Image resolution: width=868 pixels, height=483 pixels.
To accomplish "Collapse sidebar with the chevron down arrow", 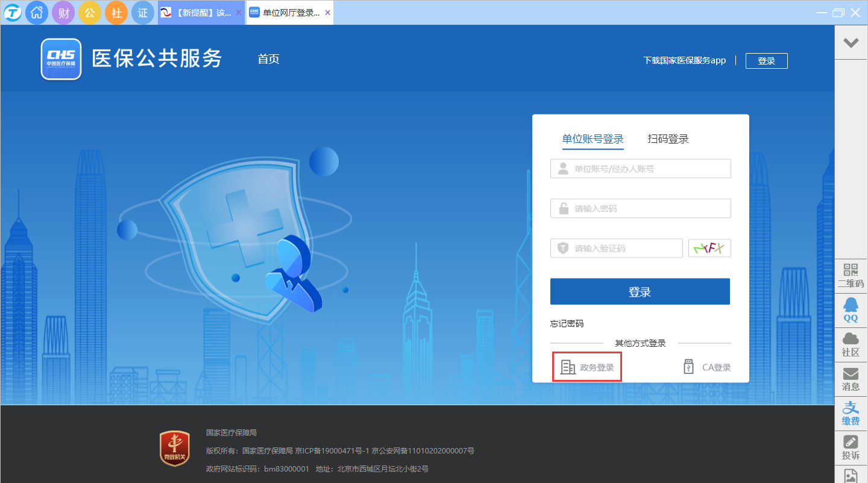I will click(851, 43).
